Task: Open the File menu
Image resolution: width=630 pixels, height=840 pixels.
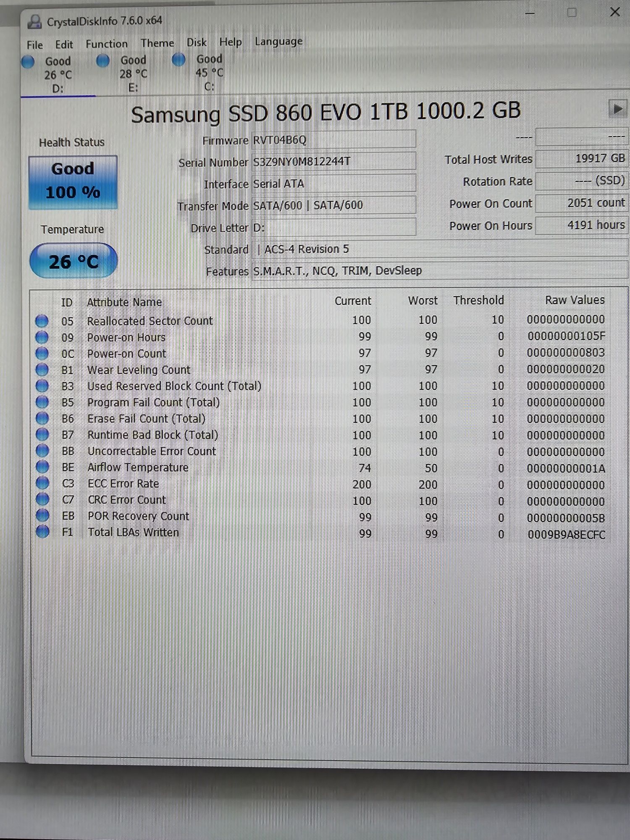Action: (34, 45)
